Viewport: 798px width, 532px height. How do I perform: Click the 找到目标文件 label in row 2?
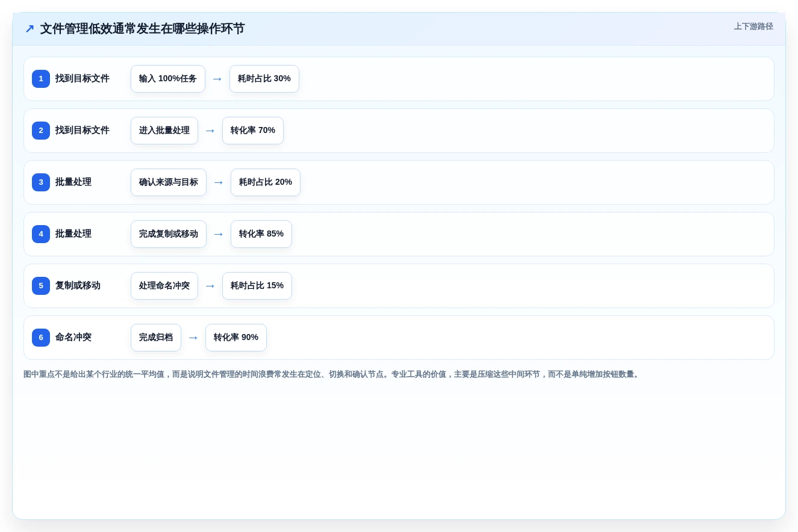click(83, 131)
